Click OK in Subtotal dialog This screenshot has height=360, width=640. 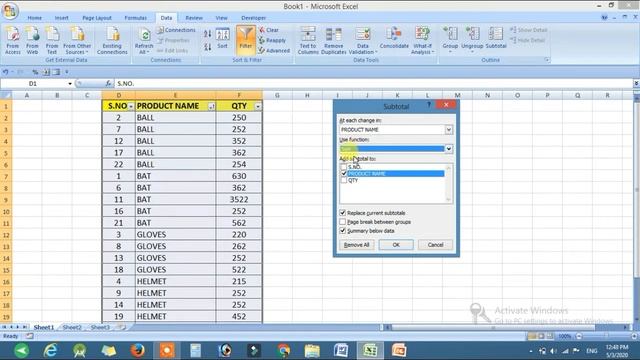click(396, 245)
